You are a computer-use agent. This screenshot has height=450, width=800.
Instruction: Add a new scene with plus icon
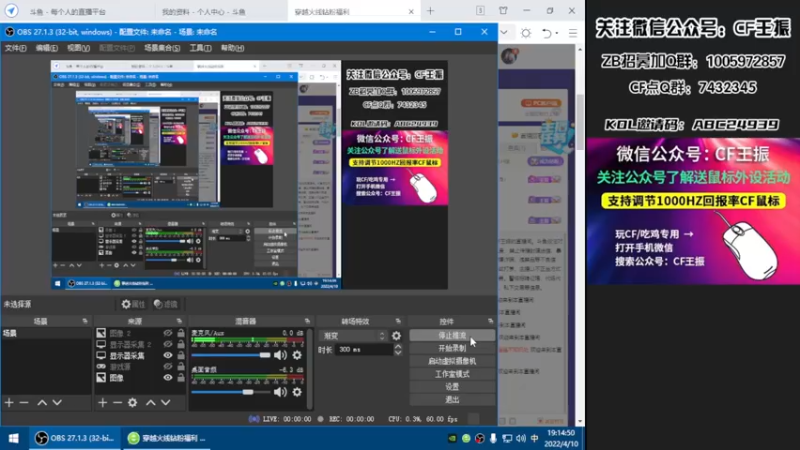(9, 403)
